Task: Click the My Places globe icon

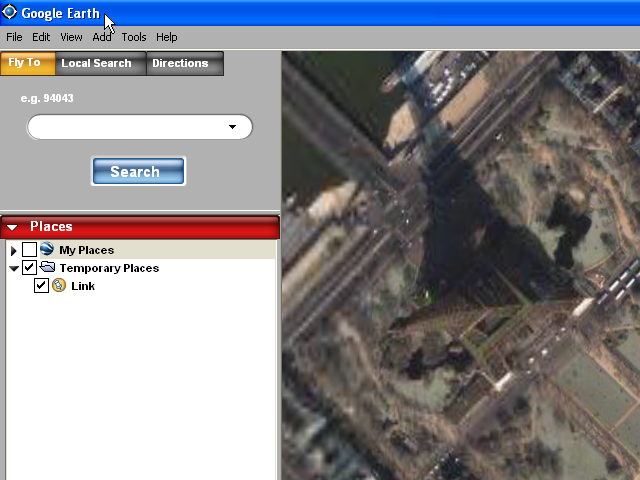Action: tap(47, 249)
